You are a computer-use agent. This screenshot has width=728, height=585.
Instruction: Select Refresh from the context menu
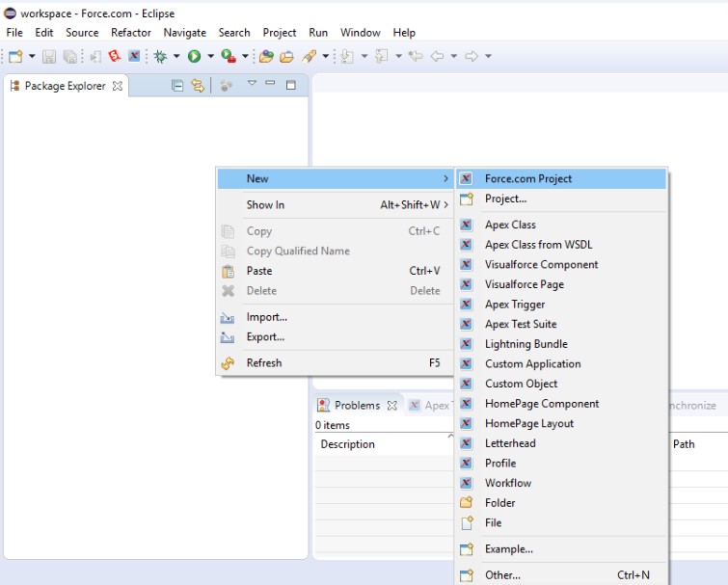[263, 363]
